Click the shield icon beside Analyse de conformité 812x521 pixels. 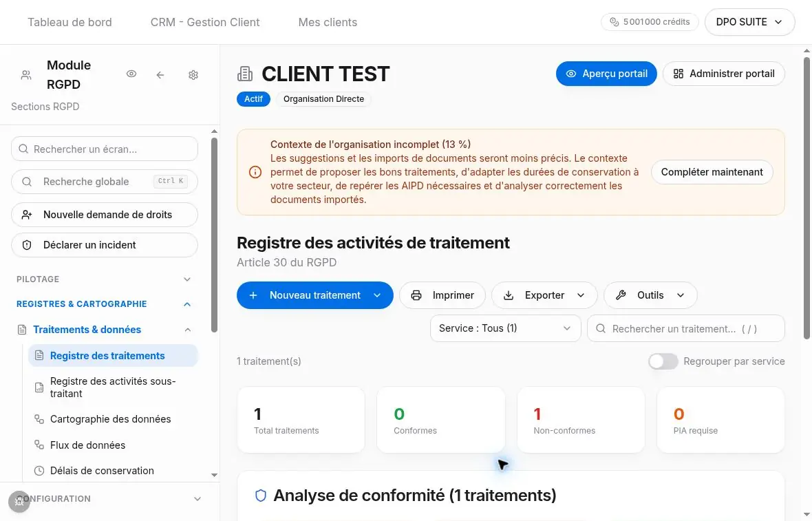pos(261,496)
